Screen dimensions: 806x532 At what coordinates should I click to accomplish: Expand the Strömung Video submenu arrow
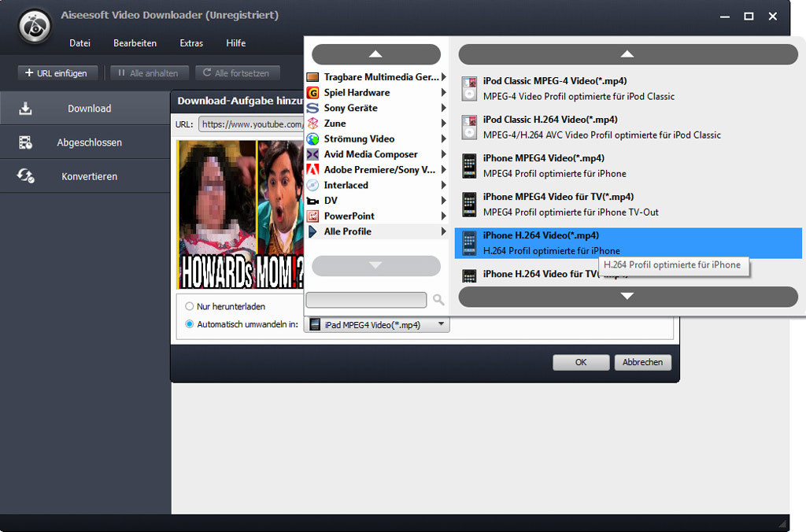(x=444, y=139)
